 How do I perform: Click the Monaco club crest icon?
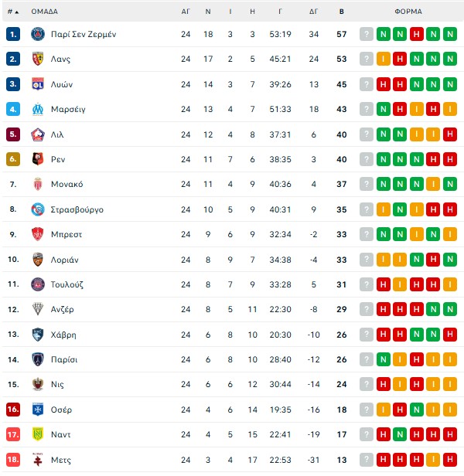(37, 185)
